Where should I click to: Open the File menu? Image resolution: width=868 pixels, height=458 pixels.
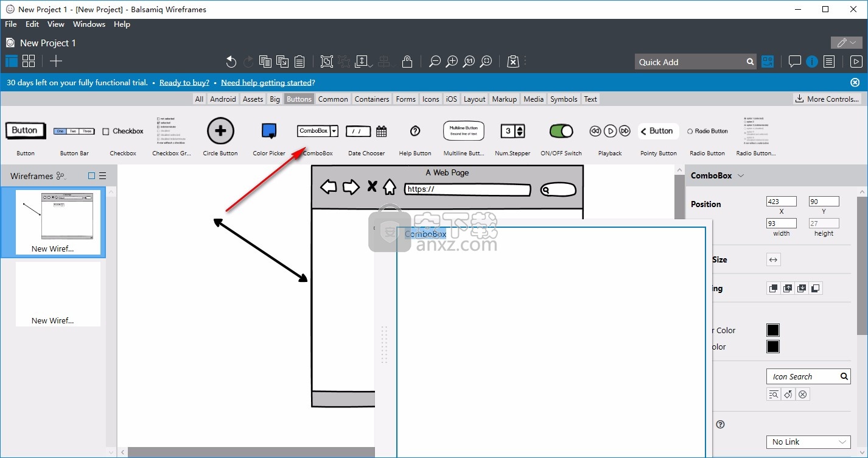(11, 24)
